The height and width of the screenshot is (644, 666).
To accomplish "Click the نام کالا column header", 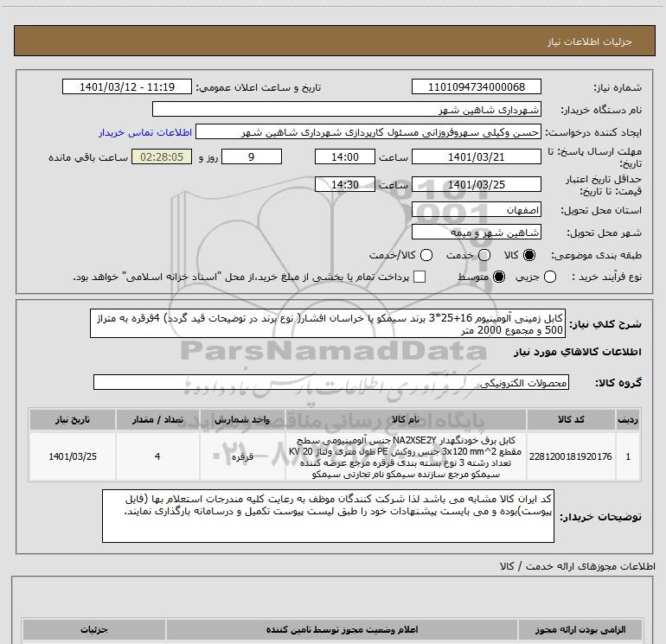I will tap(406, 419).
